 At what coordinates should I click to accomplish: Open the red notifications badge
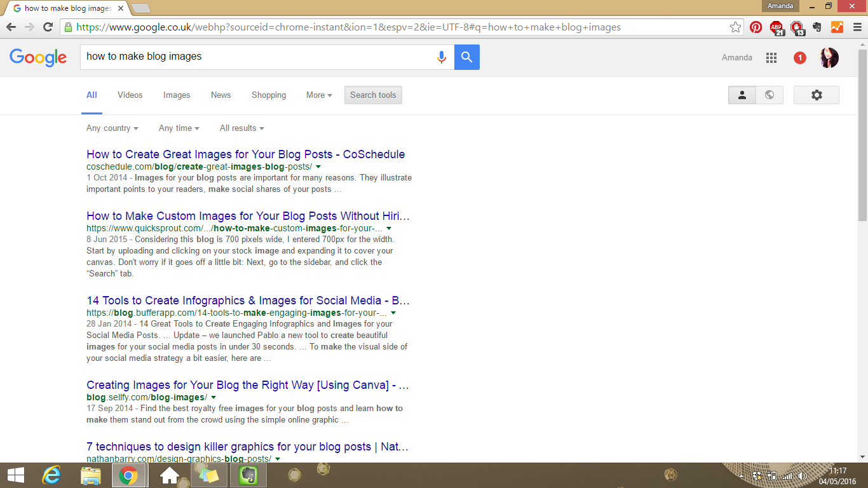point(800,58)
